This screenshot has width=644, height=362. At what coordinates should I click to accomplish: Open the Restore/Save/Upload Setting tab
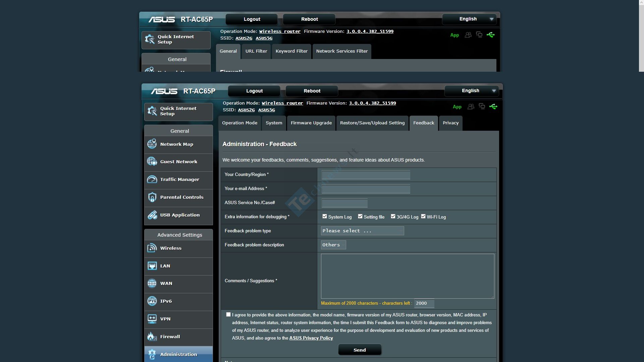[x=372, y=123]
